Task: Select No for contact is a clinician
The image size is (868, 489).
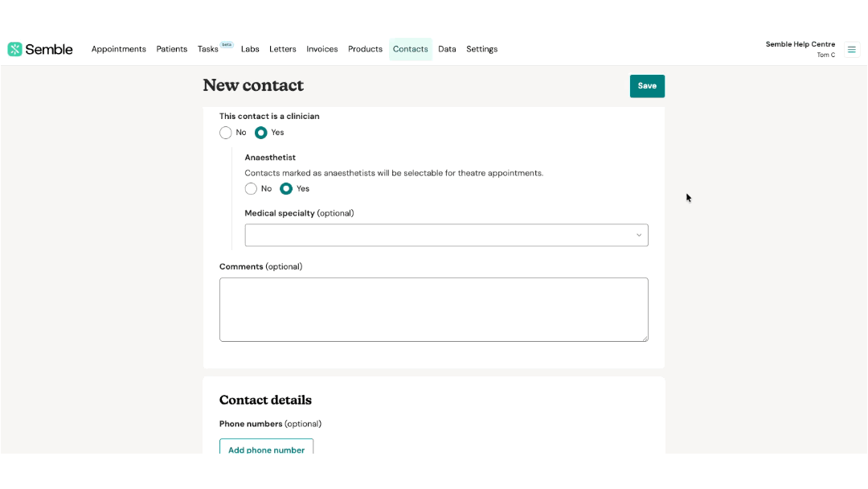Action: click(226, 133)
